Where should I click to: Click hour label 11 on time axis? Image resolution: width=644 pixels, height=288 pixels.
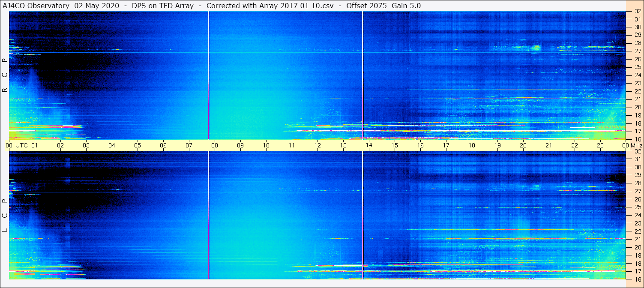[x=292, y=145]
